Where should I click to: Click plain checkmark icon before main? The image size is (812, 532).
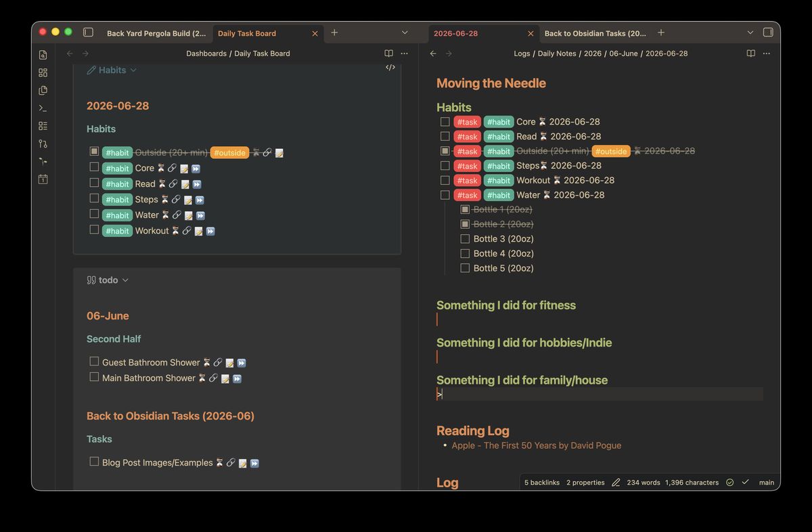point(745,483)
